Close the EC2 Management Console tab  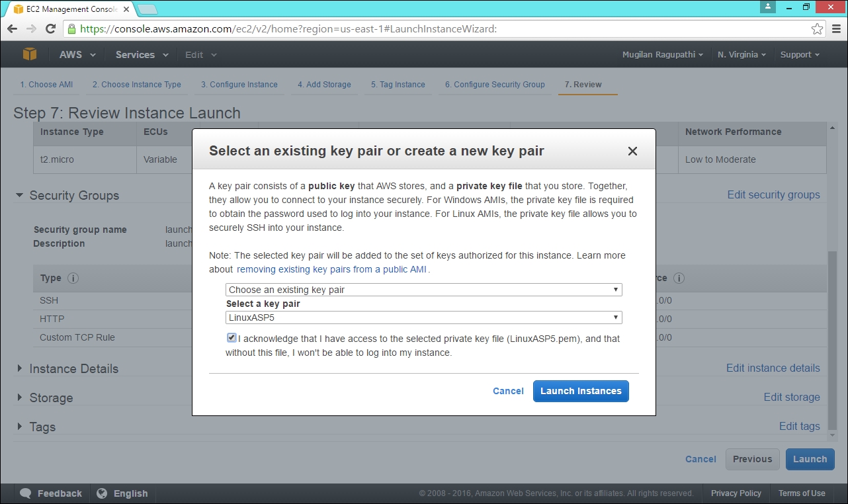tap(126, 9)
